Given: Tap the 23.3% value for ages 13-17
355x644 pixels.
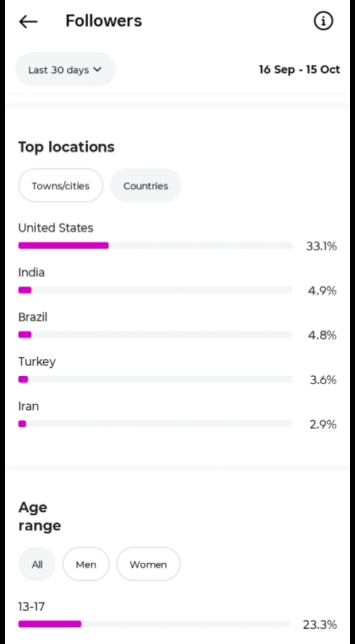Looking at the screenshot, I should [319, 624].
